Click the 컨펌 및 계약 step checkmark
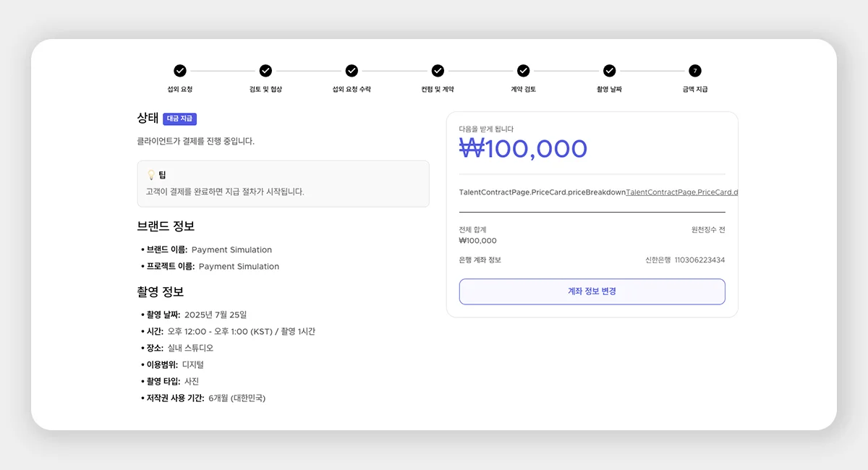This screenshot has width=868, height=470. (438, 71)
